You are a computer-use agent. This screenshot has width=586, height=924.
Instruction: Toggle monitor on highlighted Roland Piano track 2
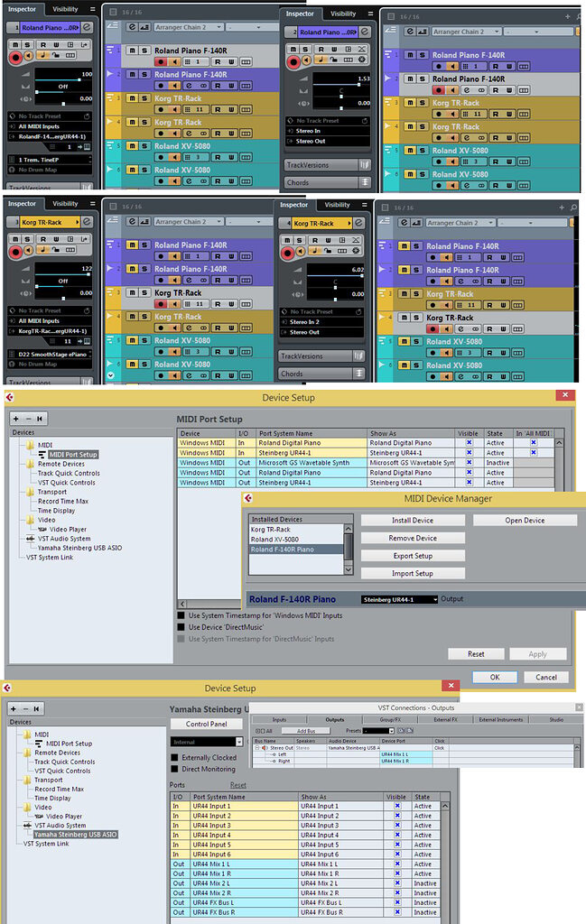click(x=452, y=90)
